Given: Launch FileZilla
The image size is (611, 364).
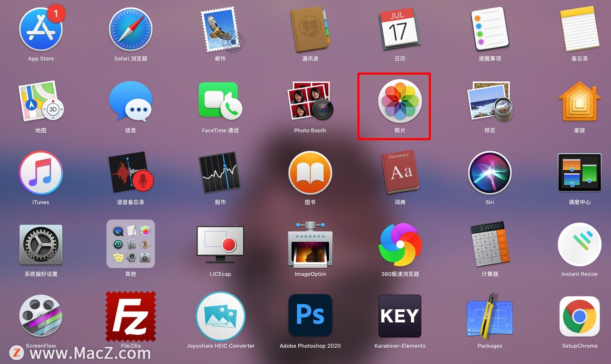Looking at the screenshot, I should point(131,316).
